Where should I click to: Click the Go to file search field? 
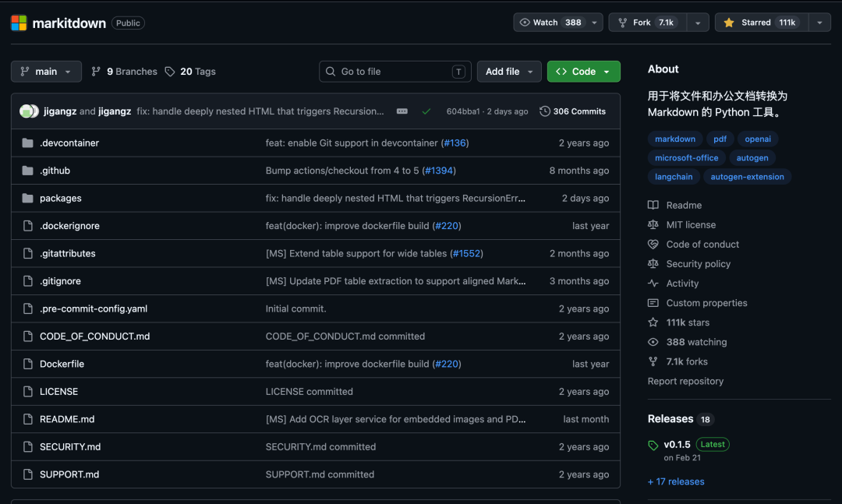[x=394, y=72]
